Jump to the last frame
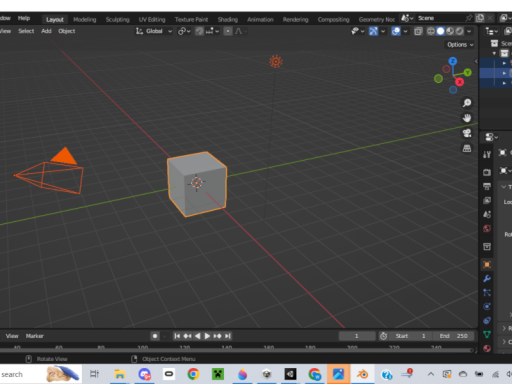The height and width of the screenshot is (384, 512). [228, 336]
